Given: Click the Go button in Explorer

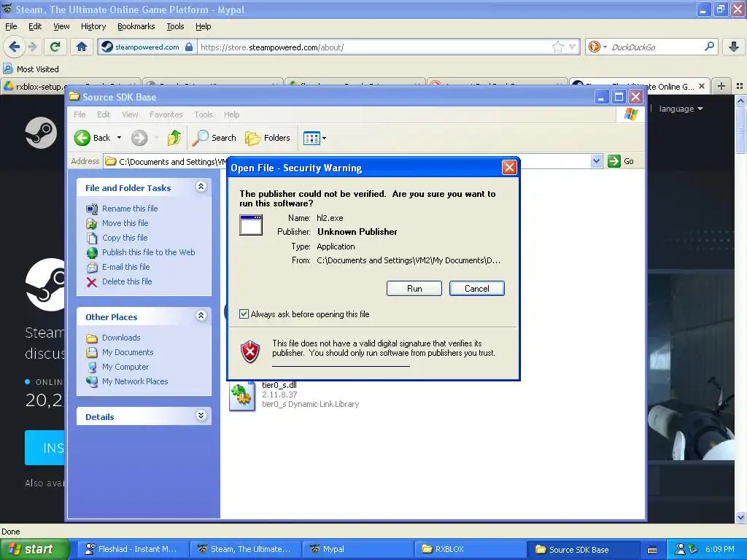Looking at the screenshot, I should pos(621,161).
